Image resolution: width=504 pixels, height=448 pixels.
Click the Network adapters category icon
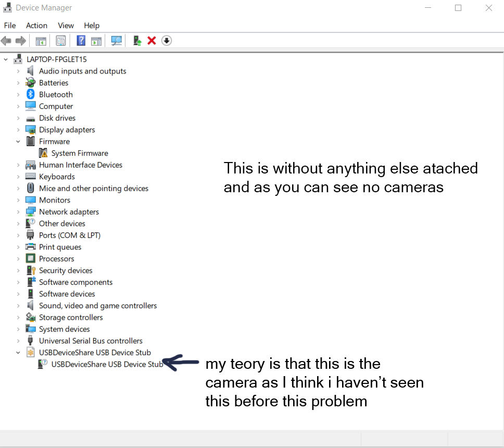[x=31, y=211]
